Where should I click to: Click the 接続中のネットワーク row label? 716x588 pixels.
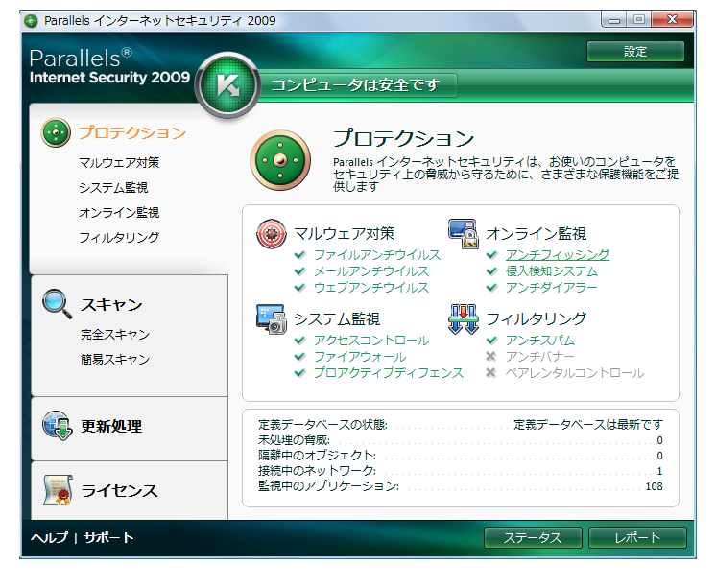(318, 471)
